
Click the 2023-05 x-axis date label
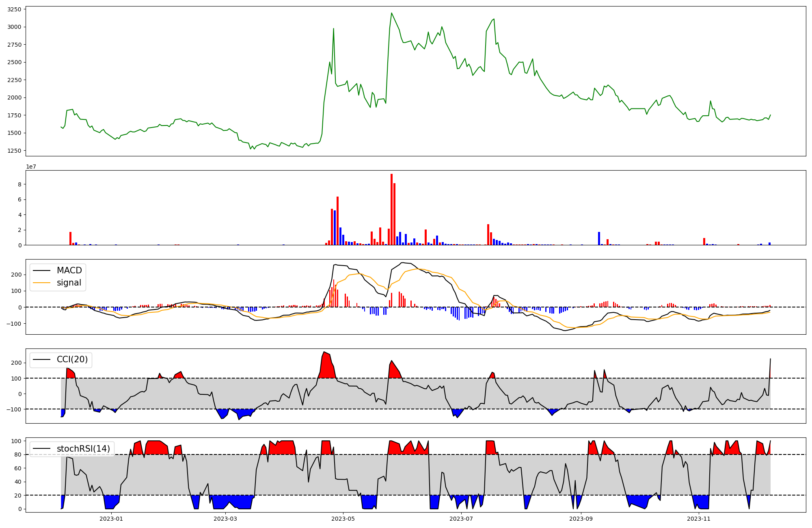(x=343, y=519)
